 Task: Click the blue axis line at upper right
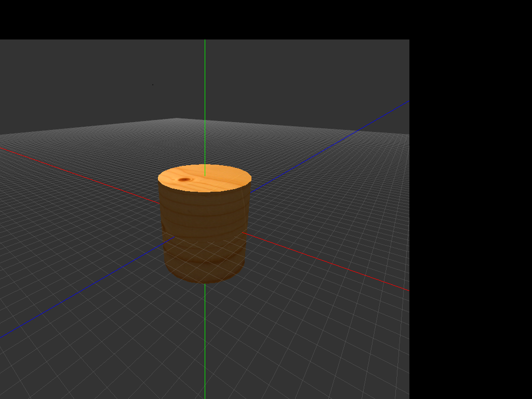point(358,129)
